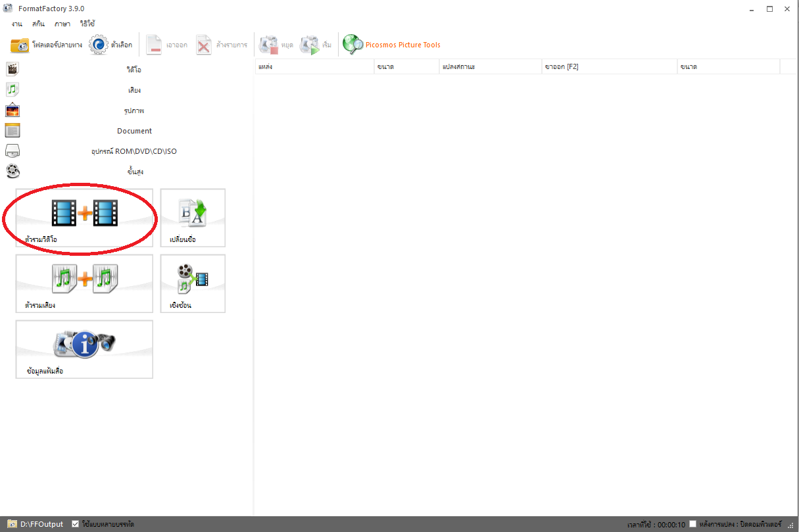Click the Video category clapperboard icon
The image size is (799, 532).
[x=12, y=68]
